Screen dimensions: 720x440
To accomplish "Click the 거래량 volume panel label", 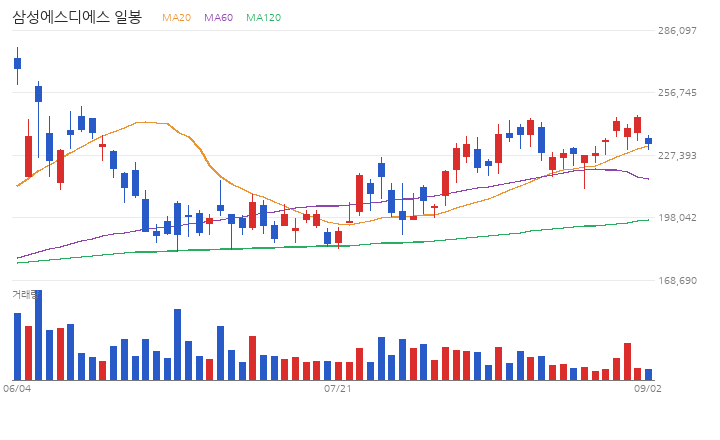I will click(25, 294).
